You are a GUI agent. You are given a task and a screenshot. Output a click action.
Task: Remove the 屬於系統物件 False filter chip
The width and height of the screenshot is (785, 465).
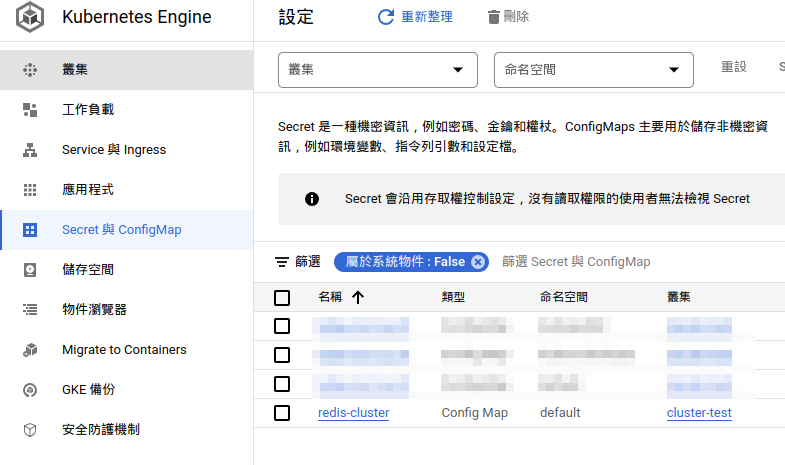[x=478, y=262]
